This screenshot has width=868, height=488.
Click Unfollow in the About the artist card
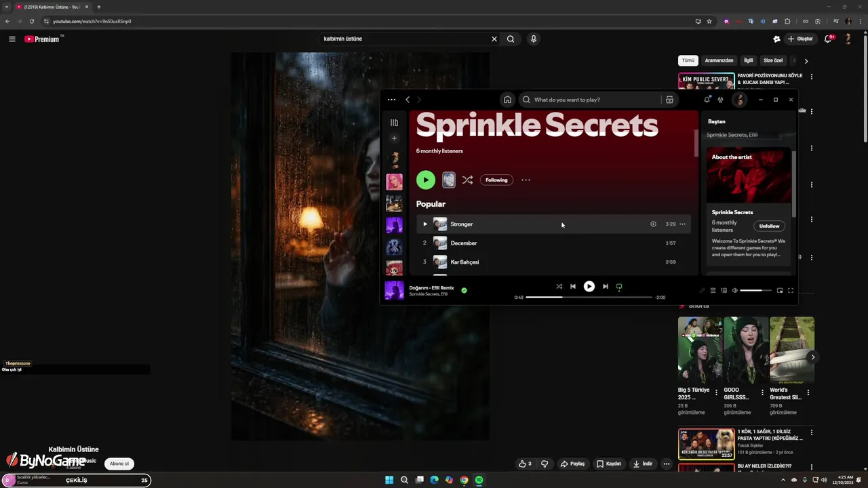click(769, 226)
